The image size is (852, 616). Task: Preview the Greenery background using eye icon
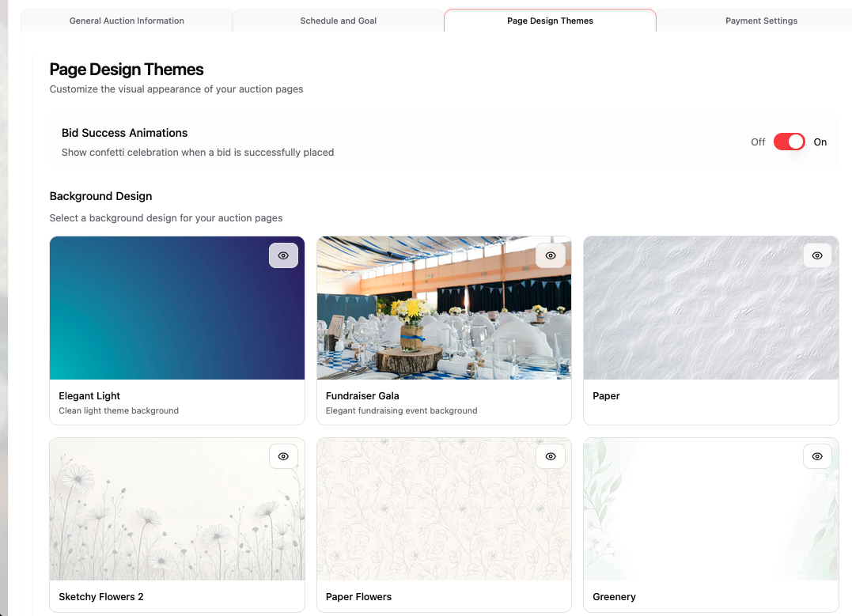[817, 456]
